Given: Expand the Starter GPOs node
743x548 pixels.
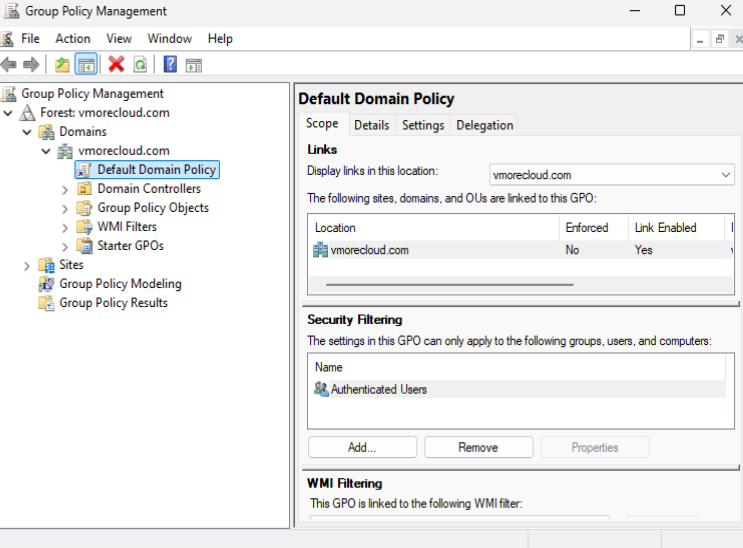Looking at the screenshot, I should click(65, 247).
